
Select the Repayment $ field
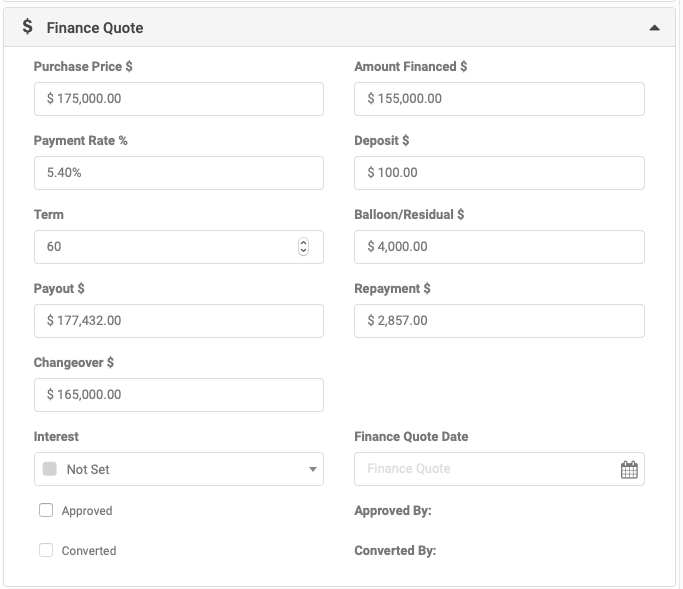click(x=499, y=321)
